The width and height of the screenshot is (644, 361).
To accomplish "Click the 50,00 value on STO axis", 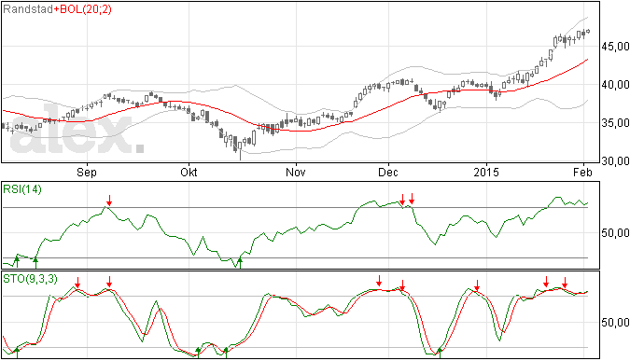I will tap(615, 323).
